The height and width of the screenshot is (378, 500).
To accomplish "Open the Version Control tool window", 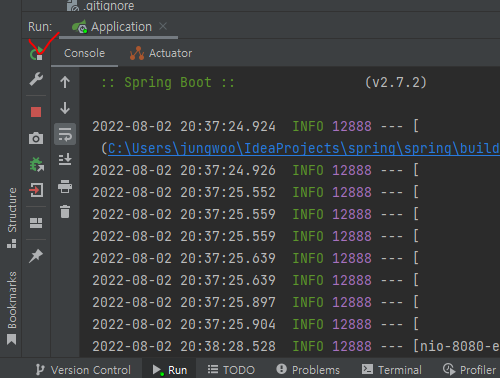I will point(83,370).
